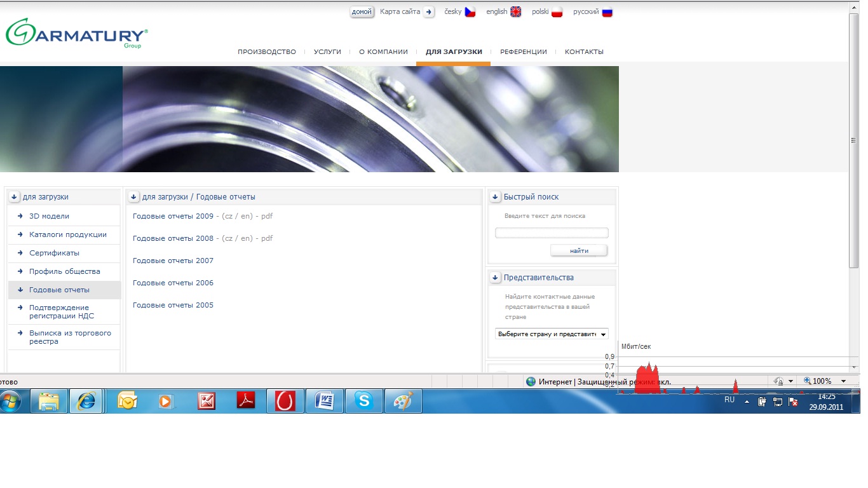Go to the КОНТАКТЫ menu section
The height and width of the screenshot is (488, 868).
coord(584,52)
